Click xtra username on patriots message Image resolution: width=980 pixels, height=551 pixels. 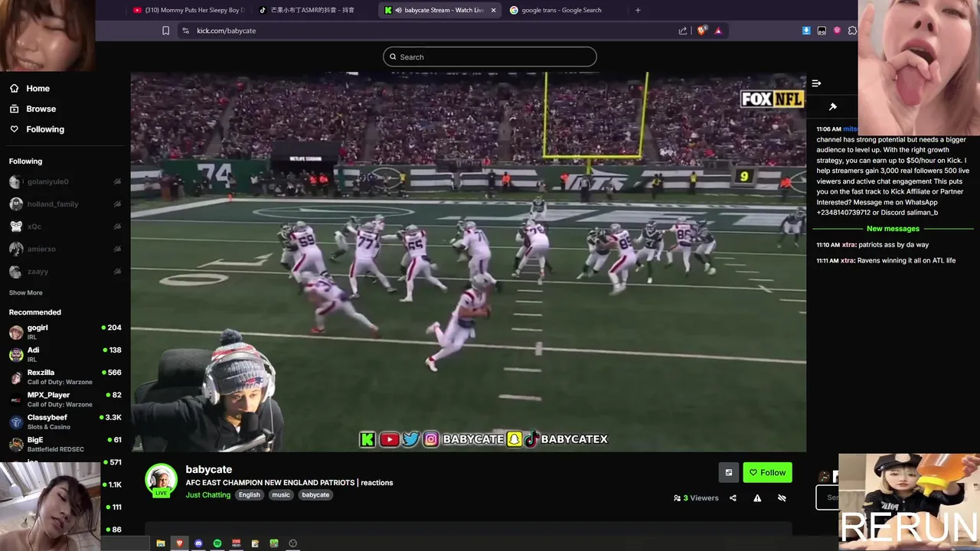point(849,245)
